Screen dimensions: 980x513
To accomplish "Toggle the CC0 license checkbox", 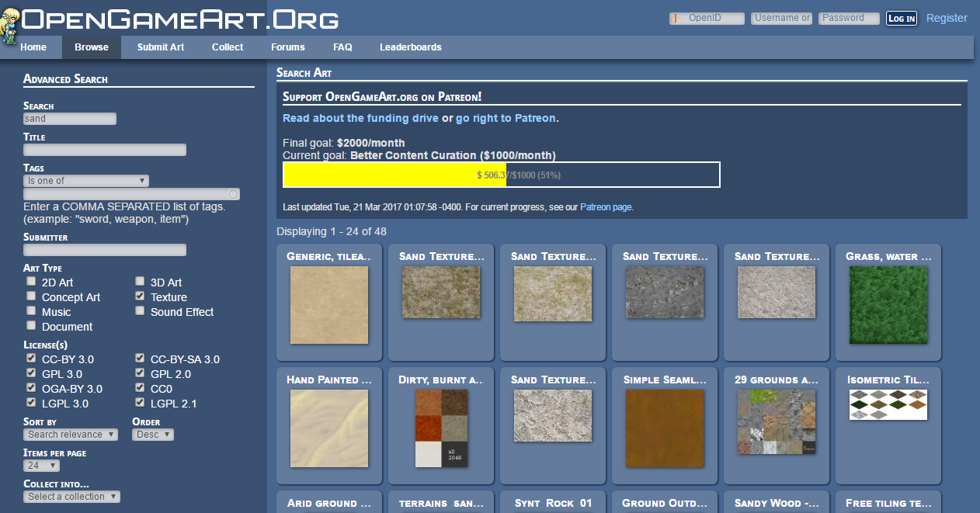I will (140, 388).
